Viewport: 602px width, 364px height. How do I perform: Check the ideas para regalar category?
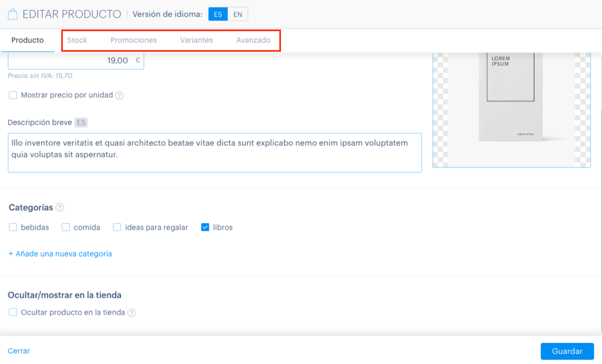(117, 227)
